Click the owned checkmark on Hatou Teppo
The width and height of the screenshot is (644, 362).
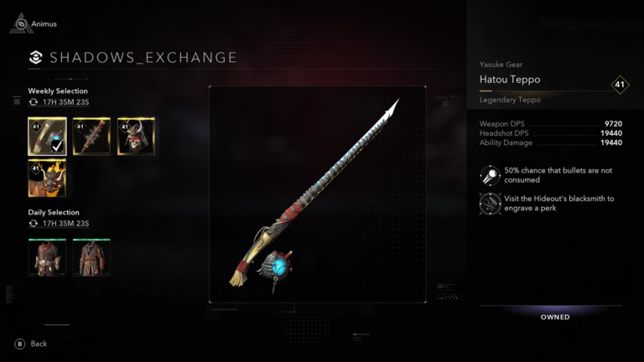(57, 145)
